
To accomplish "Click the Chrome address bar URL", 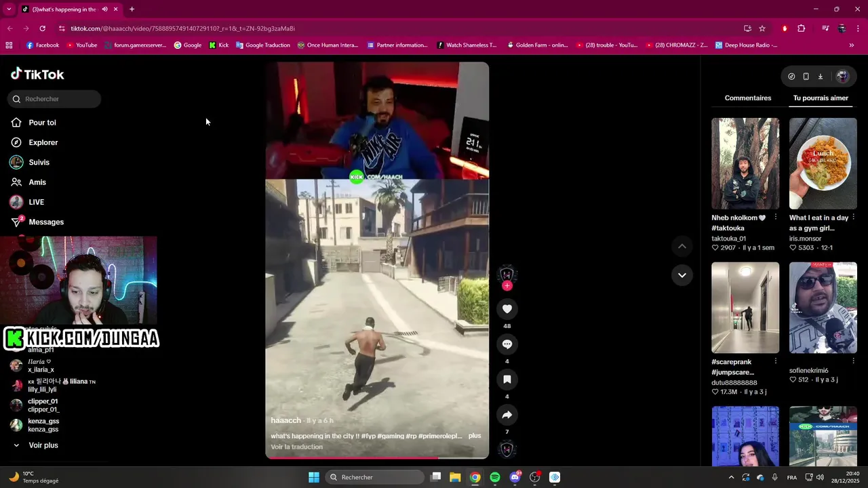I will pyautogui.click(x=183, y=28).
